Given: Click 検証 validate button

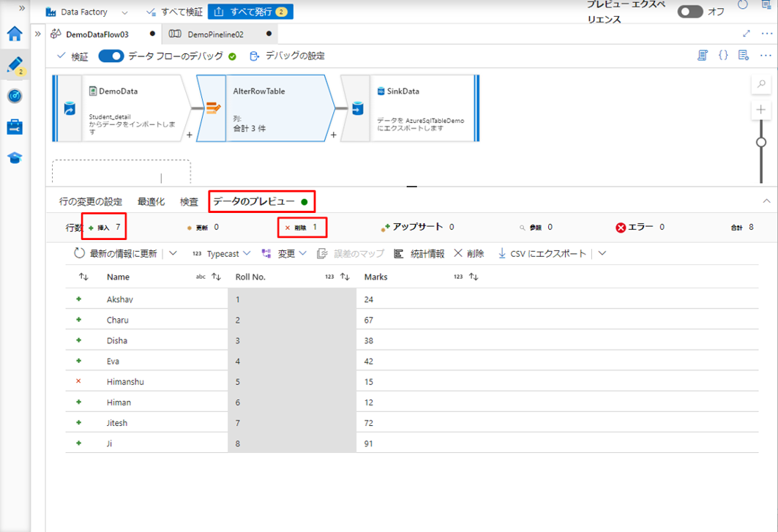Looking at the screenshot, I should click(x=72, y=56).
